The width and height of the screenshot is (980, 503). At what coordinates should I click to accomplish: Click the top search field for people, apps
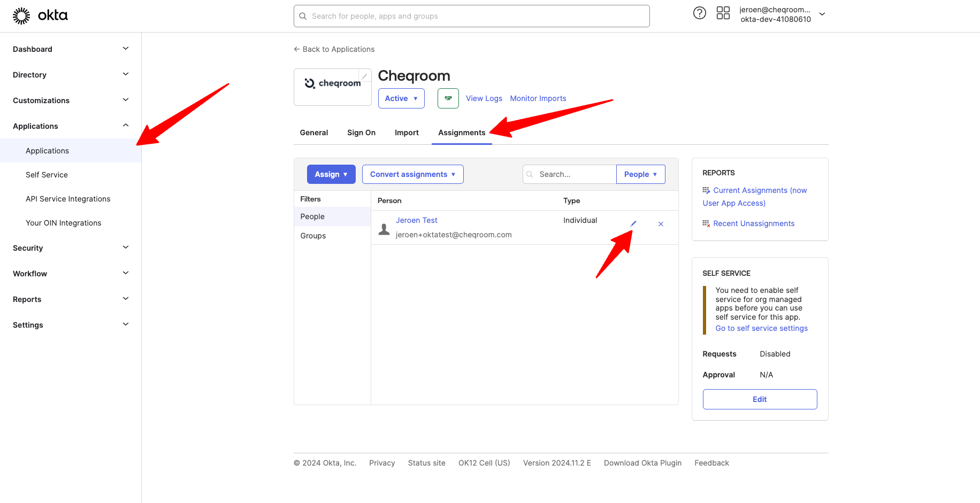[x=472, y=16]
